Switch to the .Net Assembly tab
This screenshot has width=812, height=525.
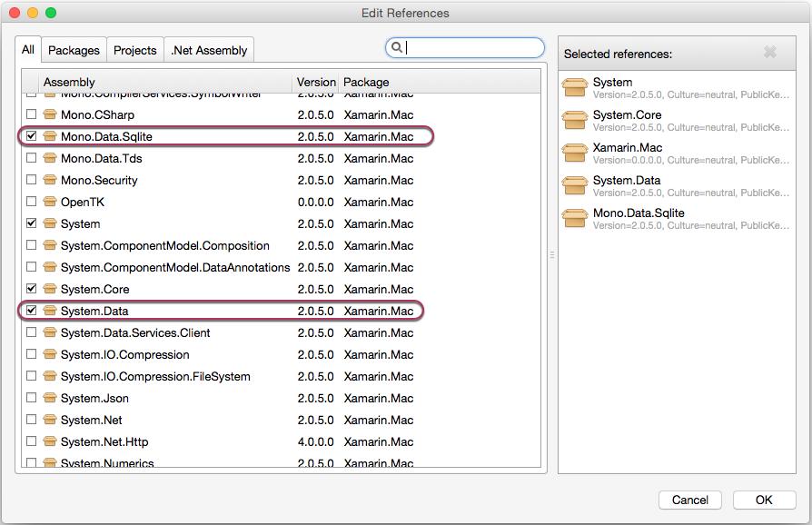[209, 50]
